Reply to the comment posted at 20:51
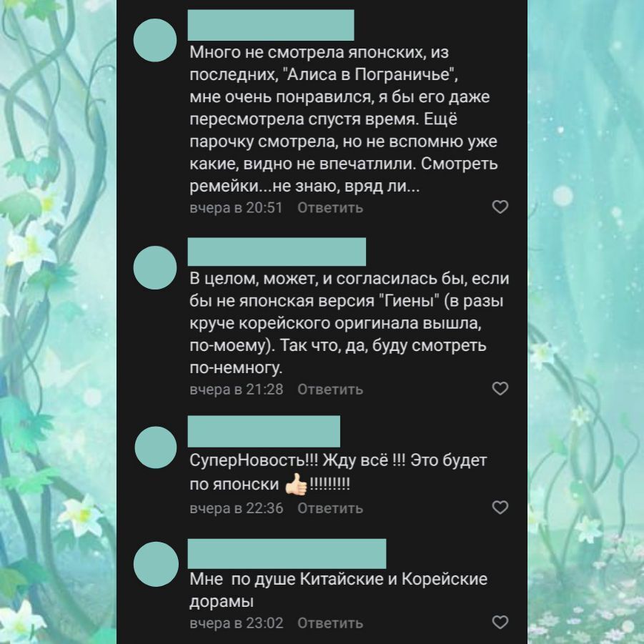The height and width of the screenshot is (644, 644). coord(330,208)
